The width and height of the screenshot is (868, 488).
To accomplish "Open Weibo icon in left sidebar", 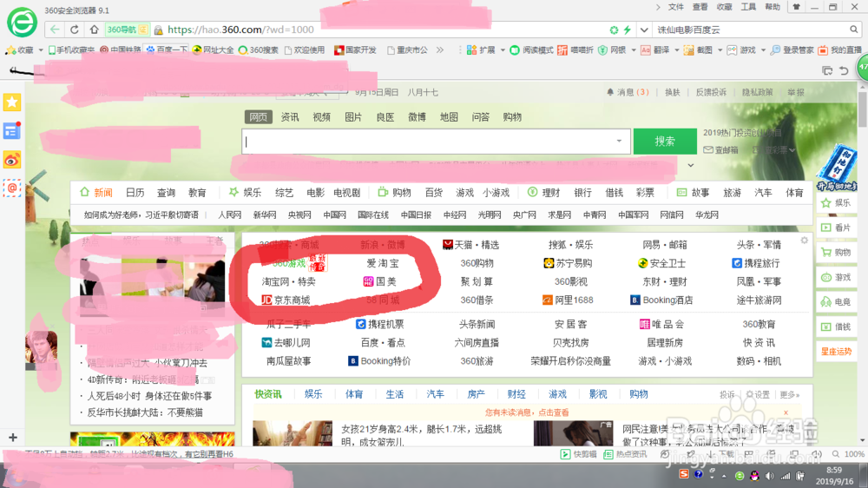I will pyautogui.click(x=11, y=160).
